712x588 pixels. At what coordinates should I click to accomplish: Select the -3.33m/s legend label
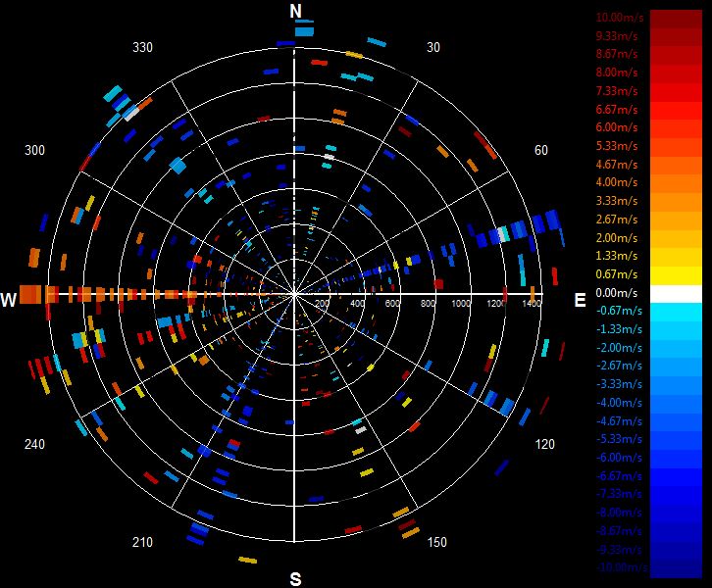pyautogui.click(x=619, y=384)
